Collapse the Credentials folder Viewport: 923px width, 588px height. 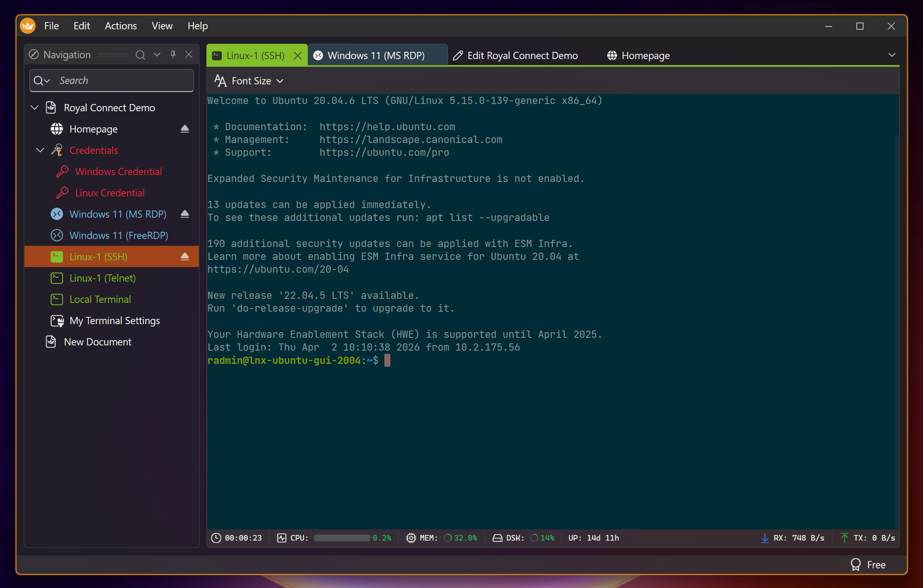pyautogui.click(x=40, y=150)
